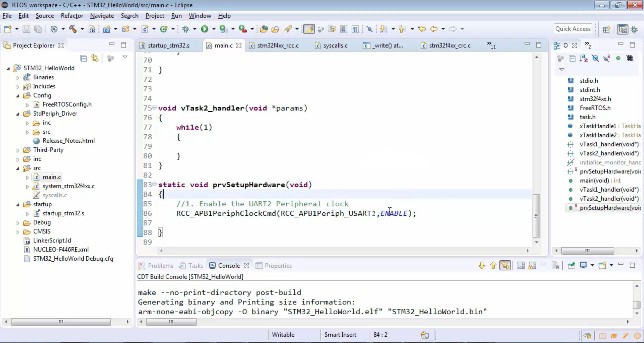Toggle Block Selection Mode icon
Image resolution: width=644 pixels, height=343 pixels.
(343, 29)
